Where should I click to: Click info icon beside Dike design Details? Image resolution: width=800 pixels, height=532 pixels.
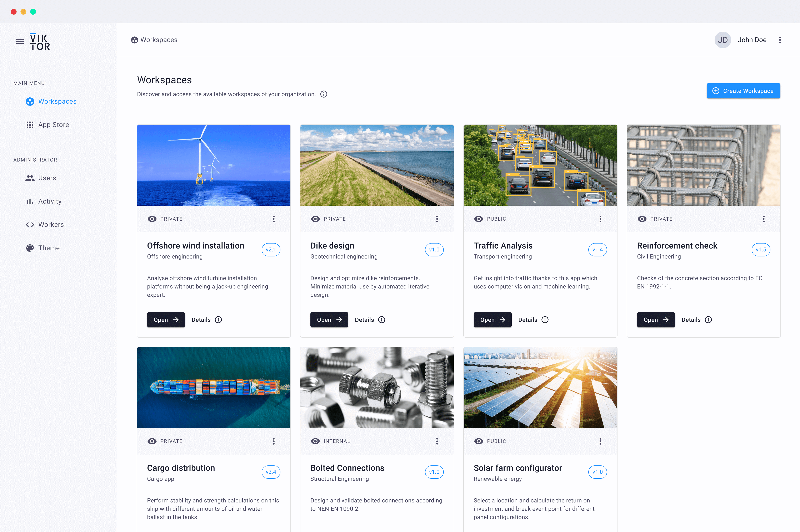pyautogui.click(x=382, y=320)
